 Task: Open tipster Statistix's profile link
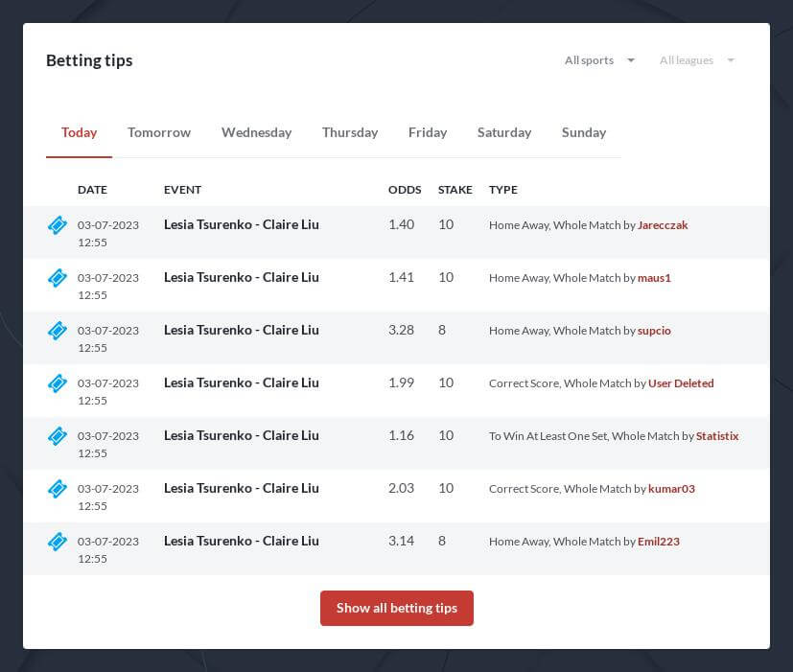pos(717,436)
